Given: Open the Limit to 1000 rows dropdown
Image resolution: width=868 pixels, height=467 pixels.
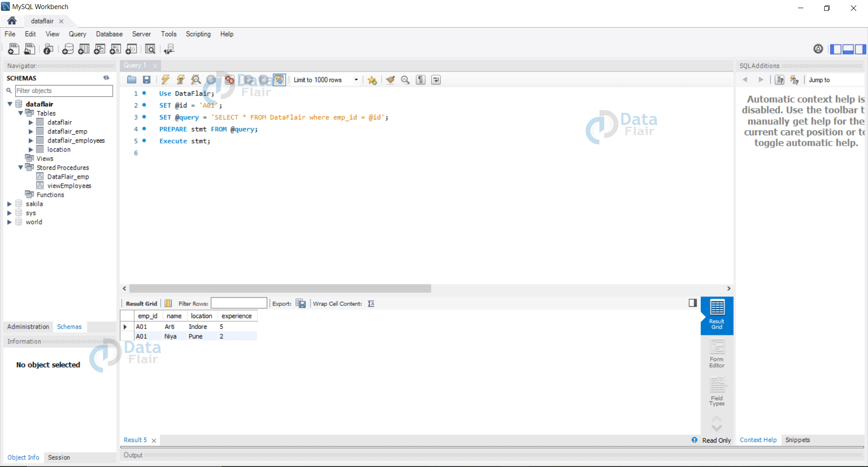Looking at the screenshot, I should tap(356, 80).
